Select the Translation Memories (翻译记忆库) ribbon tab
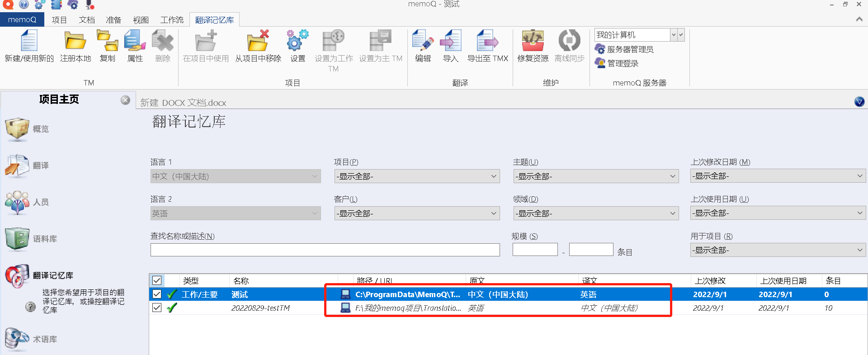868x355 pixels. [x=214, y=20]
